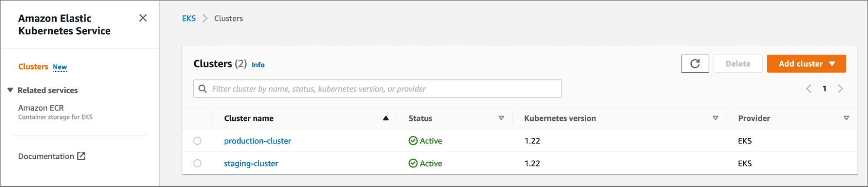The width and height of the screenshot is (868, 187).
Task: Sort by Provider column arrow
Action: tap(846, 118)
